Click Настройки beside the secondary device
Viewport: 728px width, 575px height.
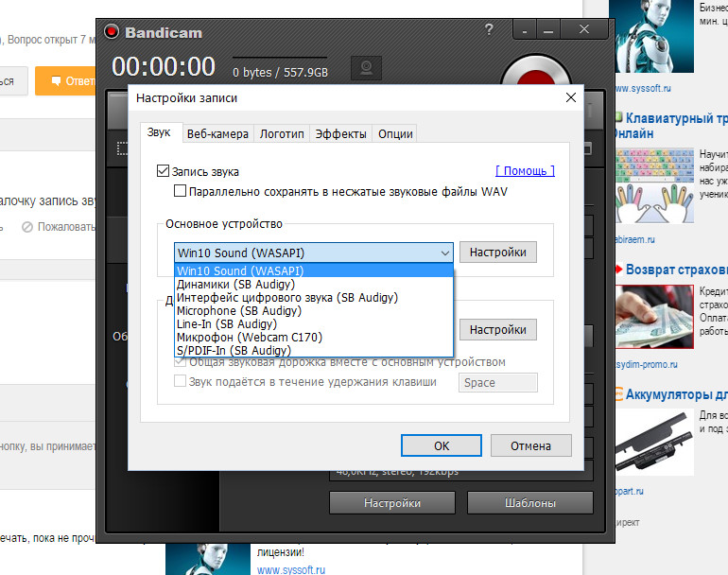(497, 329)
